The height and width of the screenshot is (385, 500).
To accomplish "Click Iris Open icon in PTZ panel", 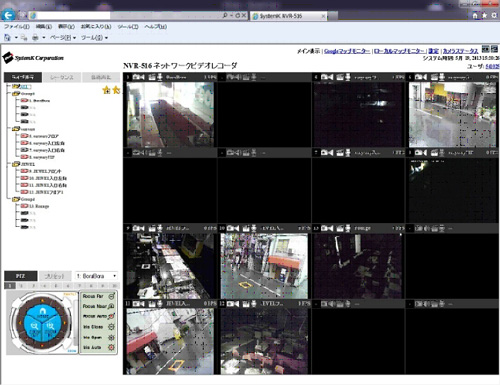I will point(112,337).
